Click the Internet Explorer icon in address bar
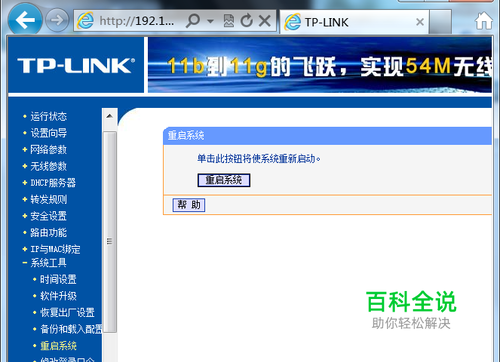The image size is (500, 362). pyautogui.click(x=86, y=21)
